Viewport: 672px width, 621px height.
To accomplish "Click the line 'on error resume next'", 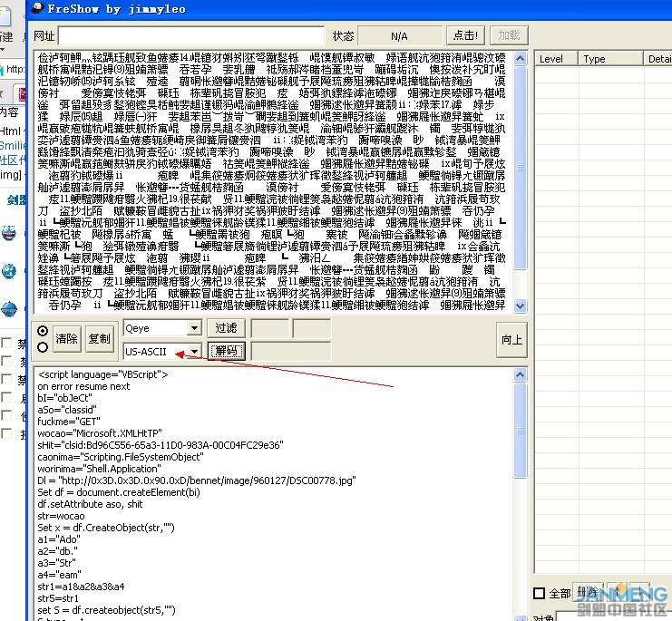I will coord(83,386).
